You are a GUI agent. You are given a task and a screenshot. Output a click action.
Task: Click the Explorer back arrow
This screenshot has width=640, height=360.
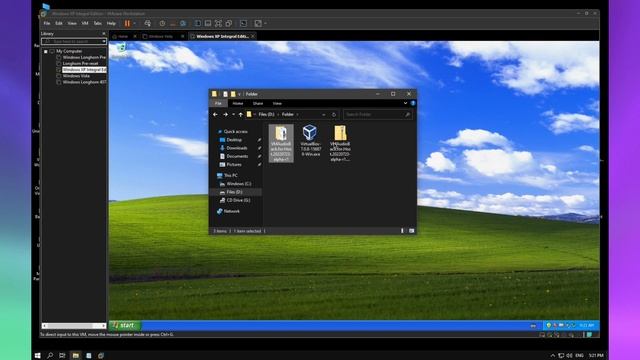pyautogui.click(x=215, y=115)
